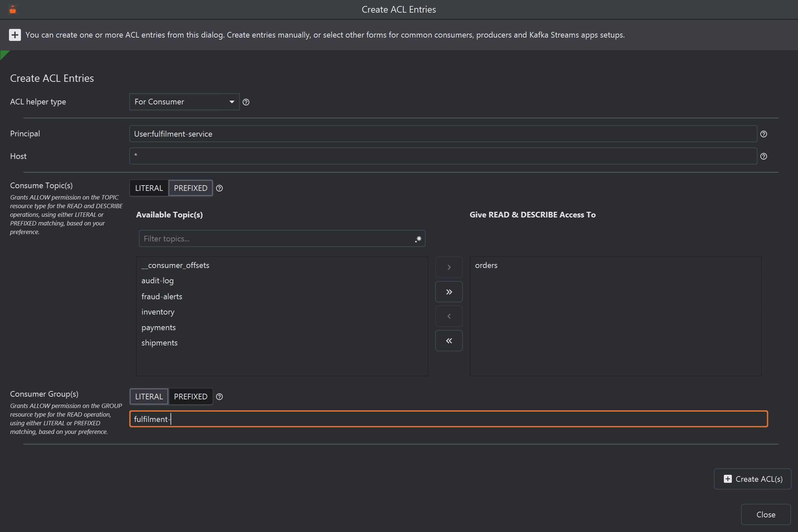Image resolution: width=798 pixels, height=532 pixels.
Task: Open help icon beside Consume Topics PREFIXED toggle
Action: pyautogui.click(x=219, y=188)
